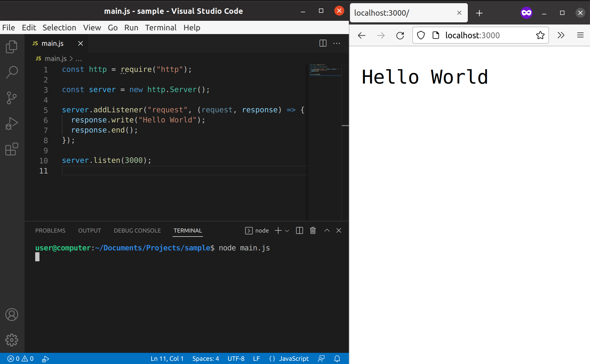Toggle maximized panel size chevron

(327, 230)
